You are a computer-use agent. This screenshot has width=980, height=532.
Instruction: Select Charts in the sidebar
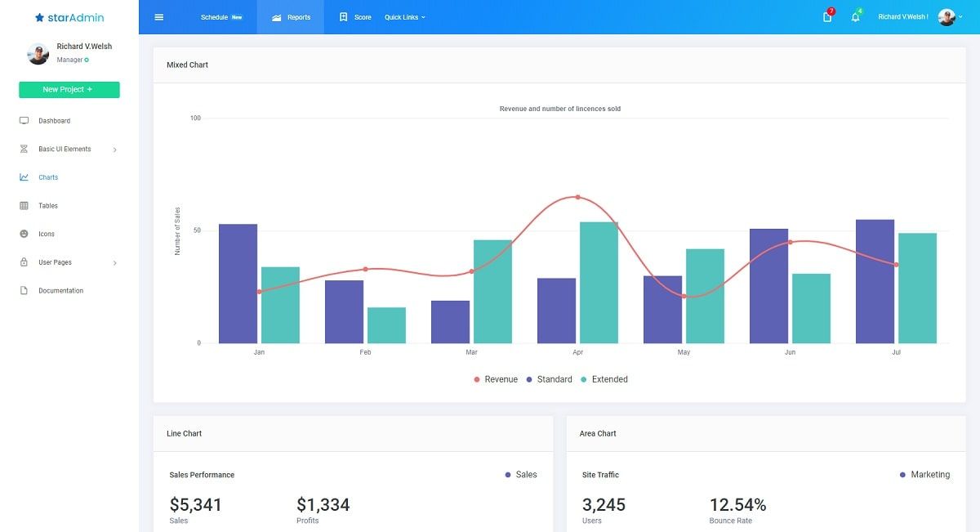pos(48,177)
